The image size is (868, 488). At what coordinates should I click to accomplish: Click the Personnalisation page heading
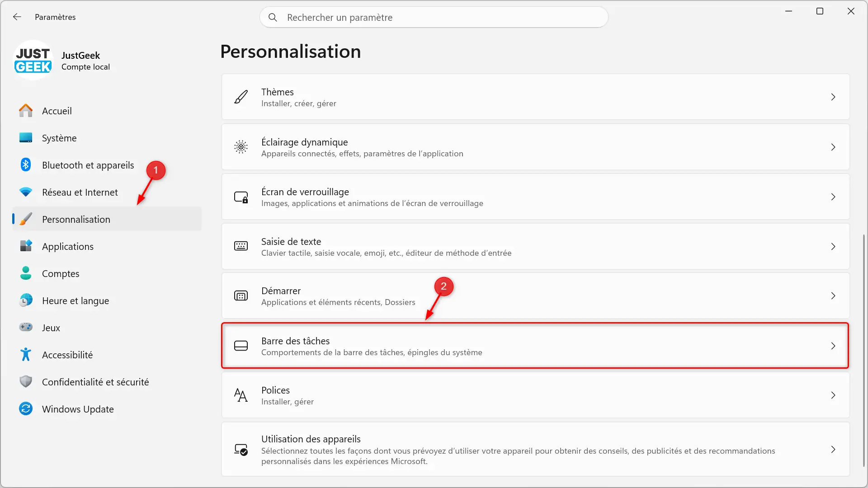tap(291, 52)
